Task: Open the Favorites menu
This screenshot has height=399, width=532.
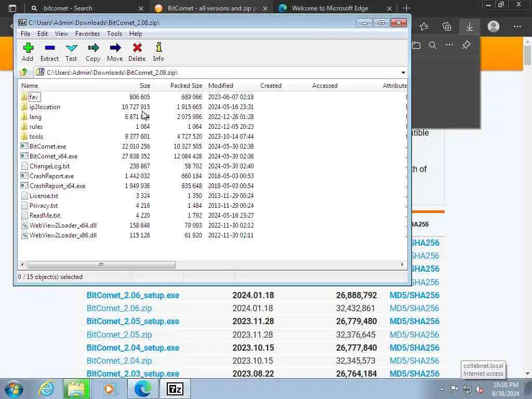Action: (87, 34)
